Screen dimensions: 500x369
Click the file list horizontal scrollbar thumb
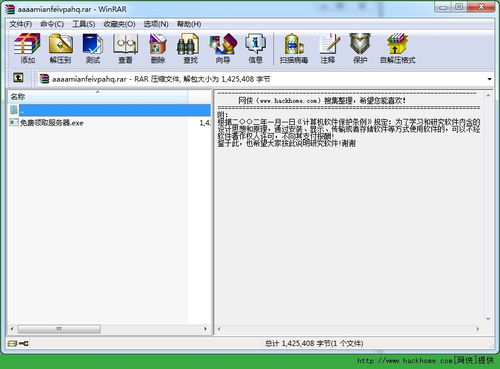pos(59,329)
